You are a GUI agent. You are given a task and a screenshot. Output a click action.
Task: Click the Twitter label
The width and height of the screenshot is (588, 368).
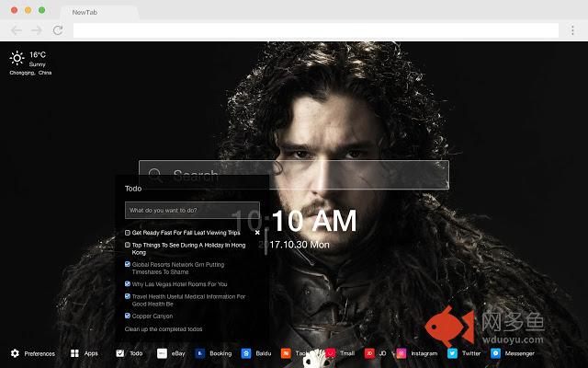[471, 353]
